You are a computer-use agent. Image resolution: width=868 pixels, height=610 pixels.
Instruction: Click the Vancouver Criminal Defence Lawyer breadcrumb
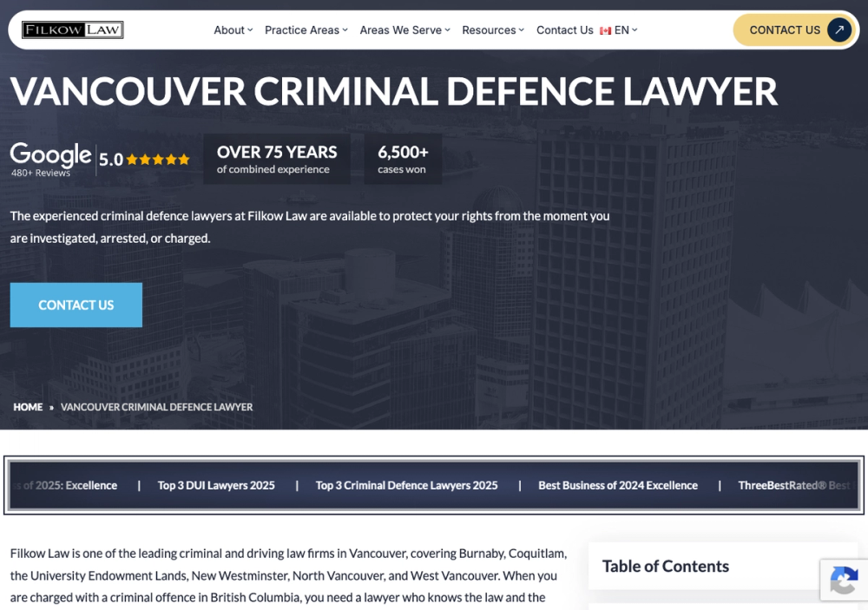pyautogui.click(x=156, y=408)
